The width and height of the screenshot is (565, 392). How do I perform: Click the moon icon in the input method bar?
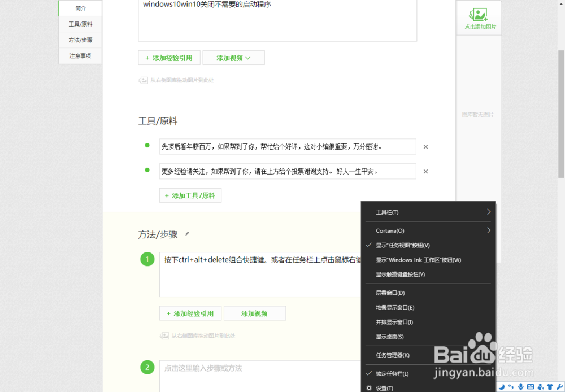502,386
